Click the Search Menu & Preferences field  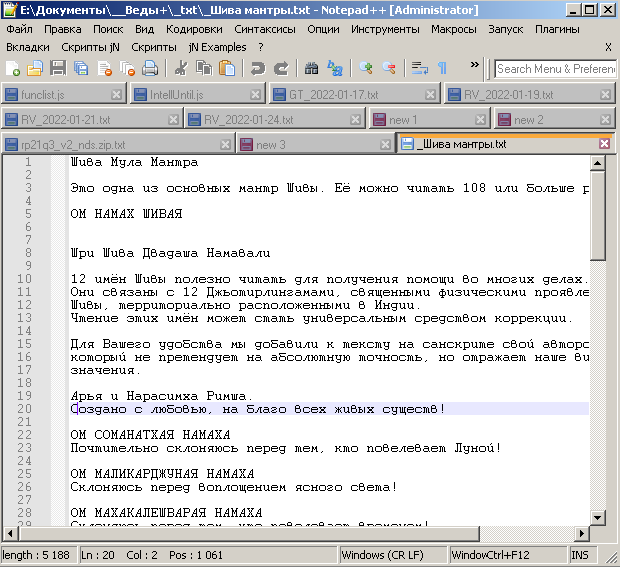556,69
